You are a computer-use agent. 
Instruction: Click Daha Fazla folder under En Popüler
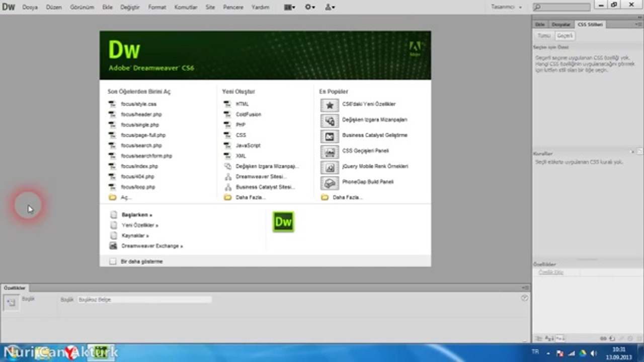(x=325, y=198)
